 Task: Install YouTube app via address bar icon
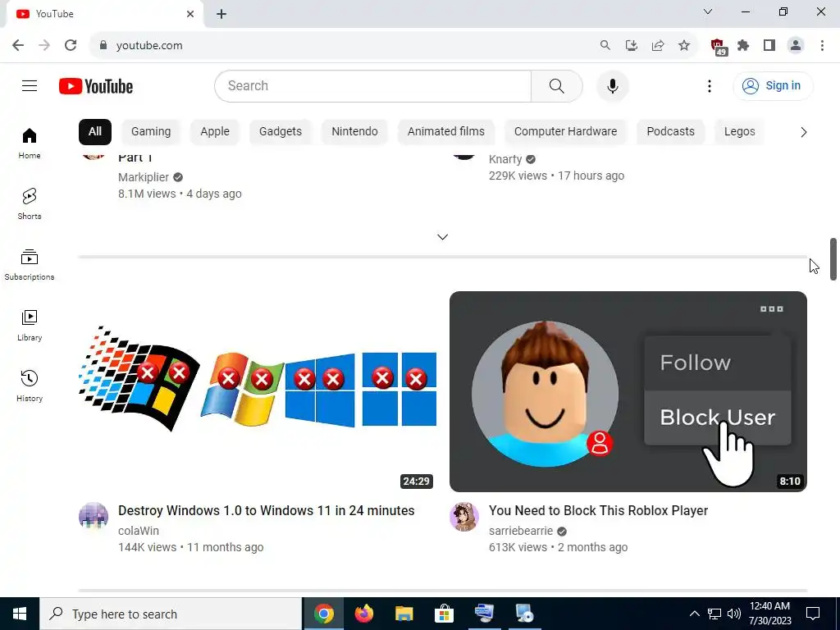631,45
